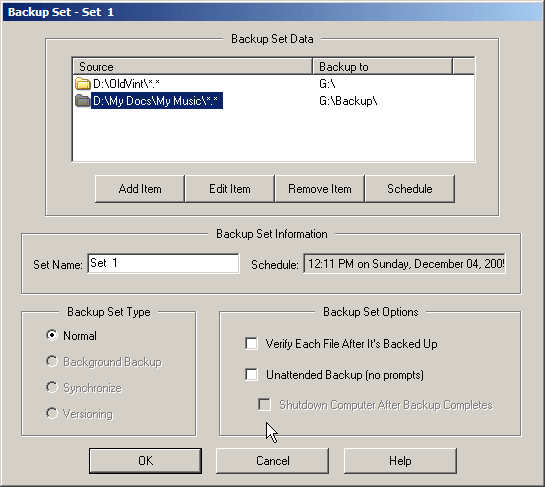Confirm the dialog with OK
Screen dimensions: 545x487
(x=145, y=461)
